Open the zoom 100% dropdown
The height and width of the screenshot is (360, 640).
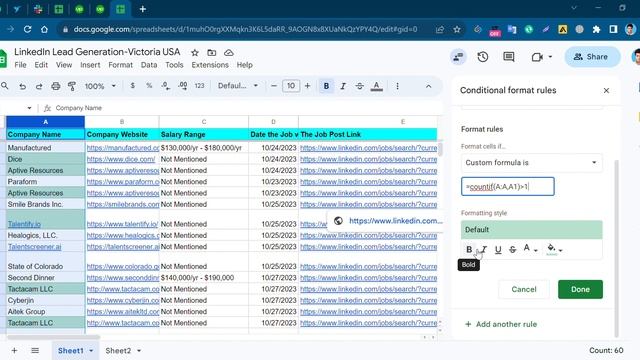(x=100, y=86)
